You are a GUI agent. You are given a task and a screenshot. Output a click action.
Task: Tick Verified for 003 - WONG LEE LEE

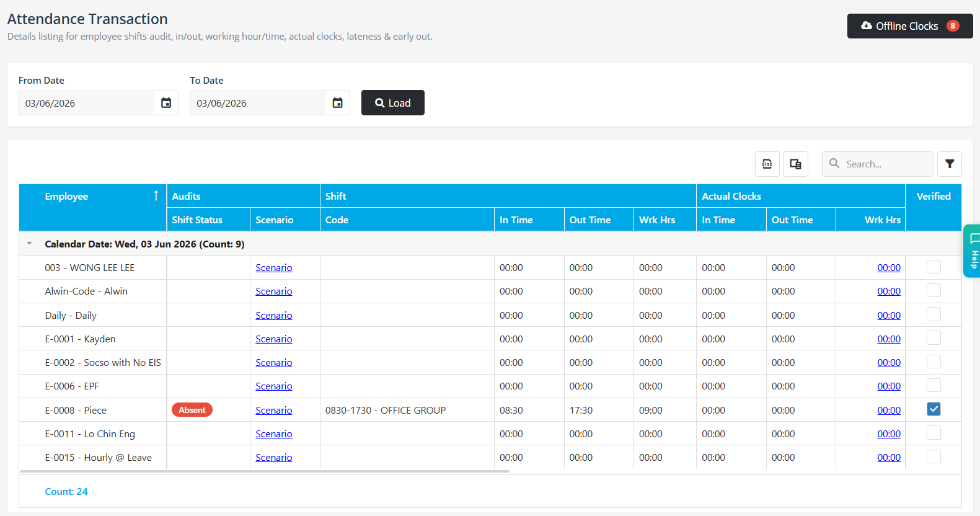[x=934, y=267]
